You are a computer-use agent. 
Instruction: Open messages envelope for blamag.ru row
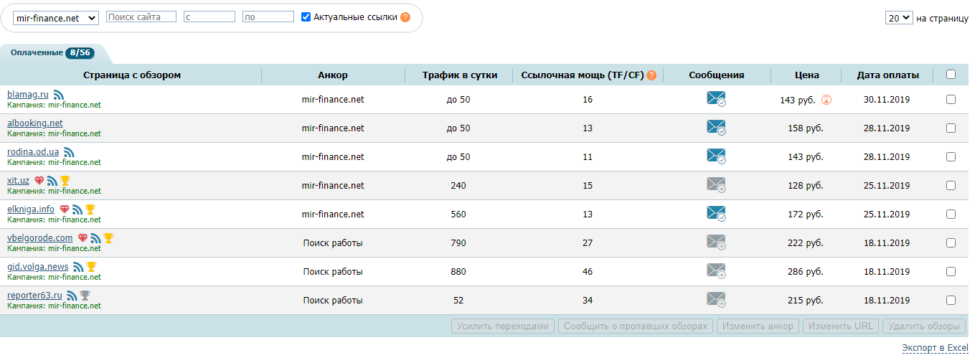click(716, 99)
